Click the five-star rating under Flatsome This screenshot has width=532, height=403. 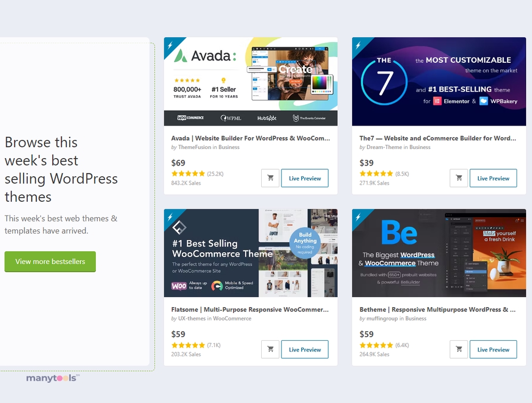(188, 346)
